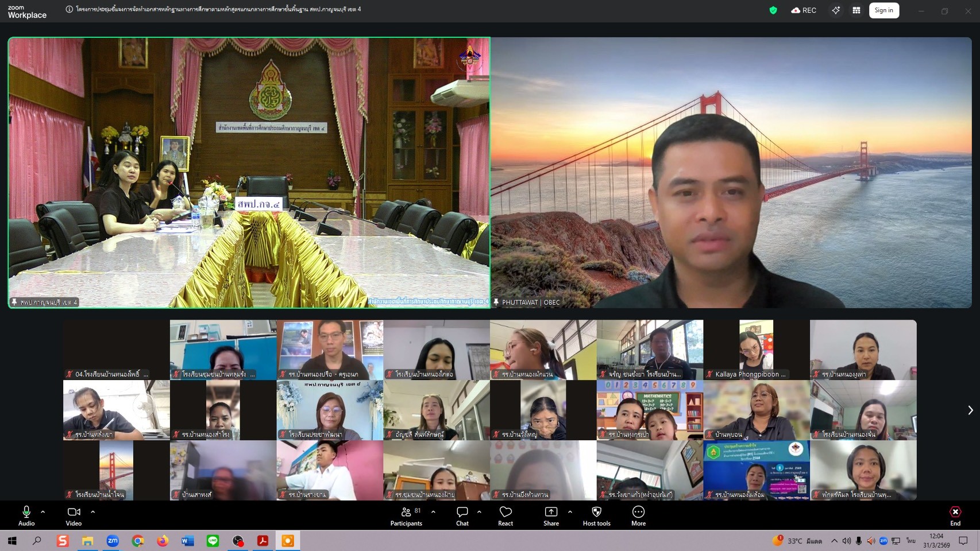Toggle the Audio microphone mute
The image size is (980, 551).
click(26, 515)
